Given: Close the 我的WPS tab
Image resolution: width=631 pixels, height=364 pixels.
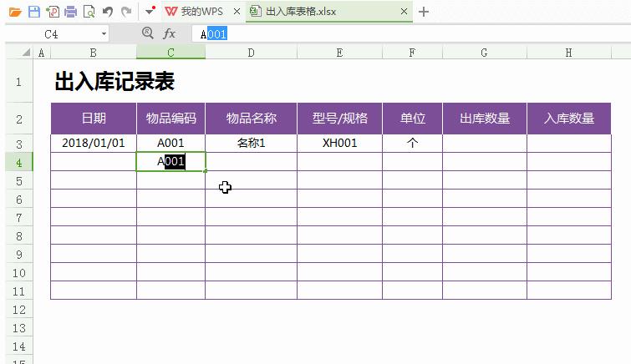Looking at the screenshot, I should [x=237, y=12].
